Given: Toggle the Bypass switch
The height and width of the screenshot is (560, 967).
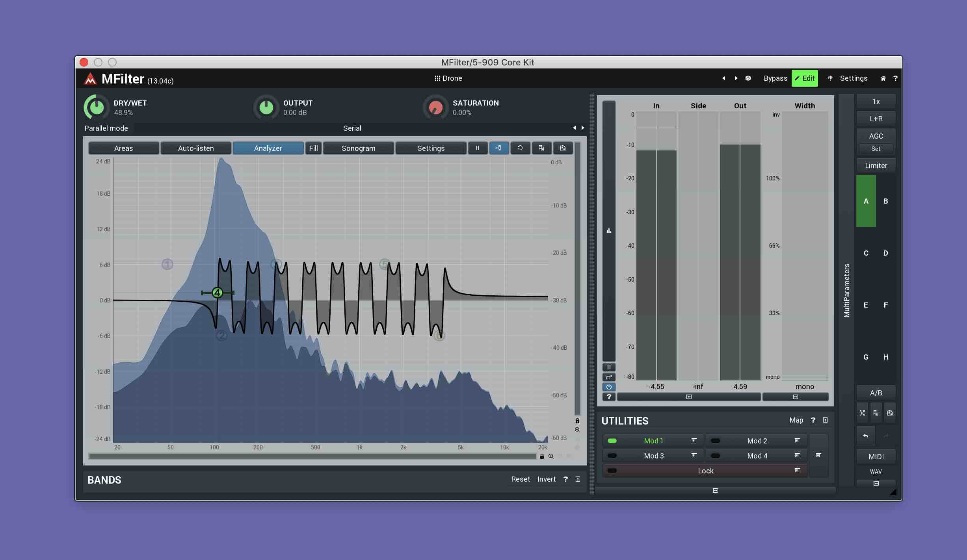Looking at the screenshot, I should tap(775, 78).
